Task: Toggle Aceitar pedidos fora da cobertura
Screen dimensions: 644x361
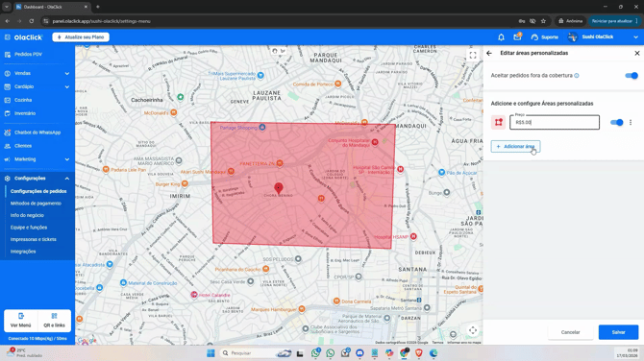Action: coord(632,76)
